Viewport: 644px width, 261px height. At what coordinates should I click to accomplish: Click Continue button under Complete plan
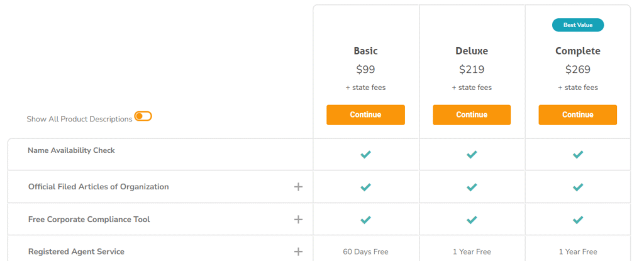point(577,115)
